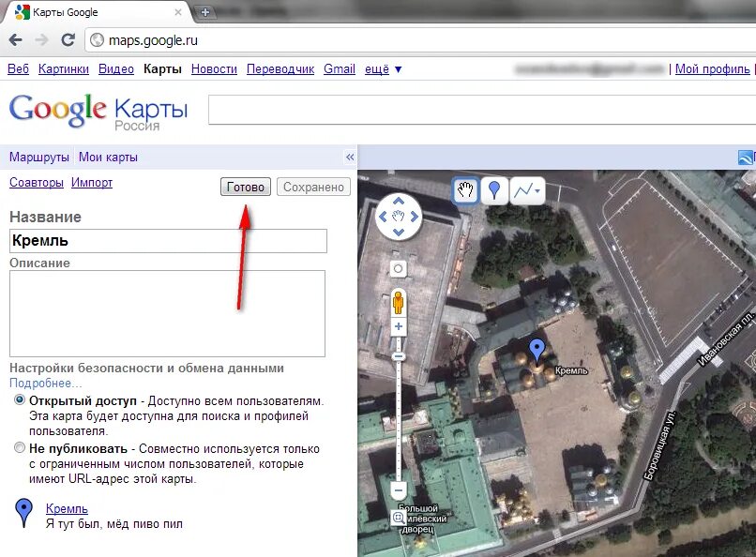The height and width of the screenshot is (557, 756).
Task: Go back with the browser back arrow
Action: click(15, 40)
